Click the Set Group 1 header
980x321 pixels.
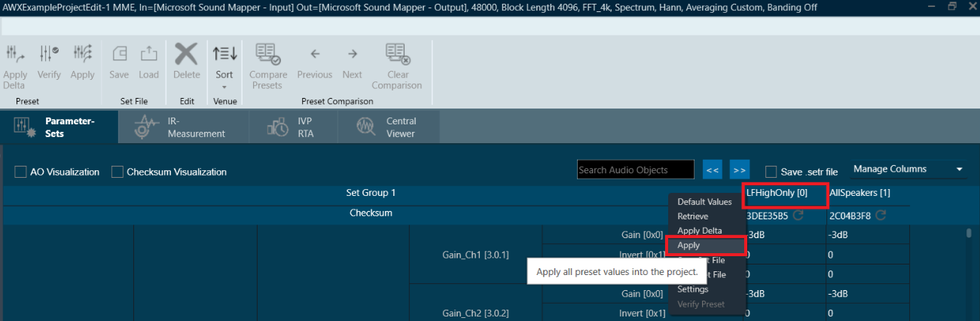click(371, 193)
